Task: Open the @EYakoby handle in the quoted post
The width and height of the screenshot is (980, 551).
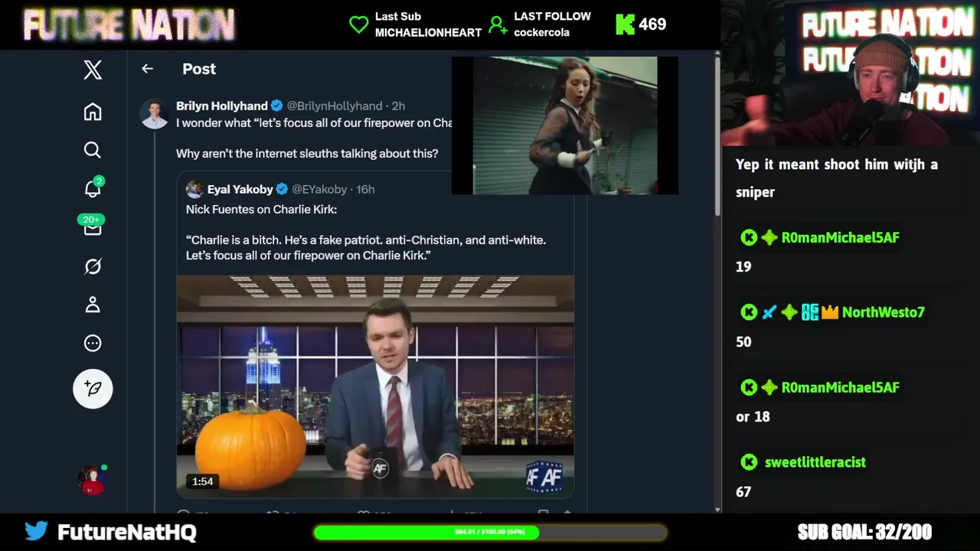Action: (x=319, y=189)
